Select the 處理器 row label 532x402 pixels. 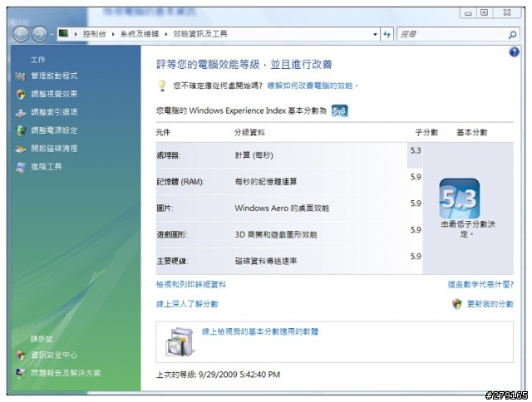tap(168, 155)
